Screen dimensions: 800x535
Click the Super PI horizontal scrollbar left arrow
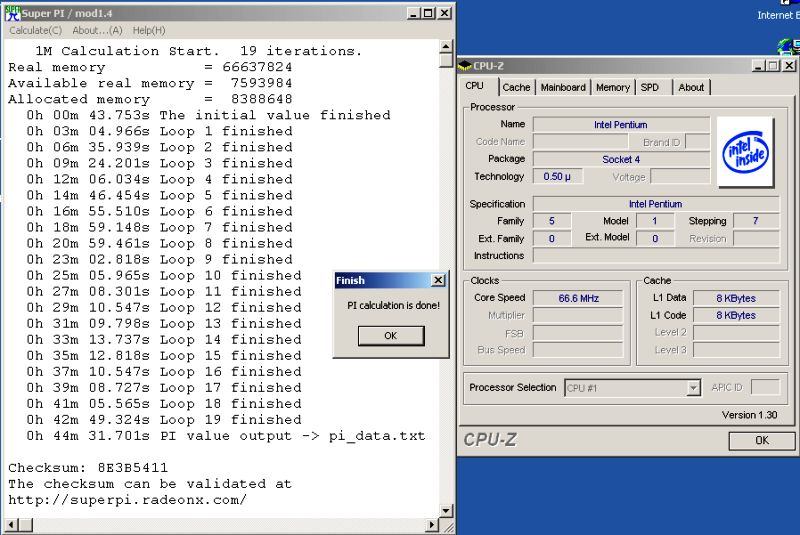coord(12,524)
